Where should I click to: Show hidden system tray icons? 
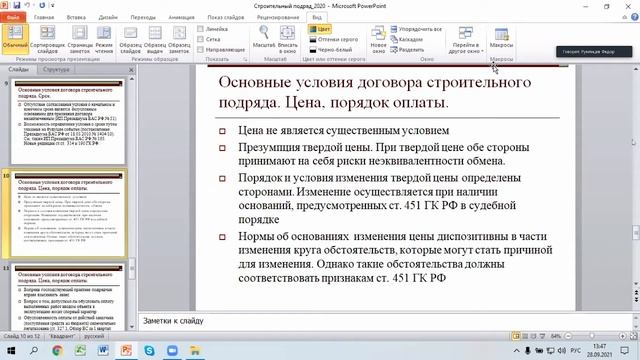pyautogui.click(x=516, y=351)
